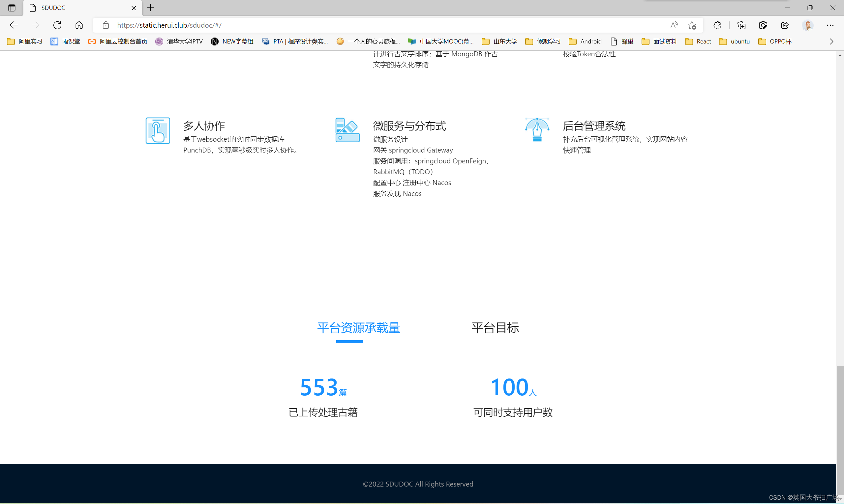The height and width of the screenshot is (504, 844).
Task: Open a new tab with plus button
Action: tap(151, 8)
